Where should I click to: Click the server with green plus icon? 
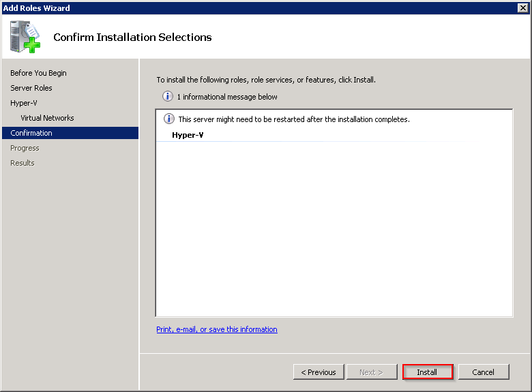[x=25, y=37]
